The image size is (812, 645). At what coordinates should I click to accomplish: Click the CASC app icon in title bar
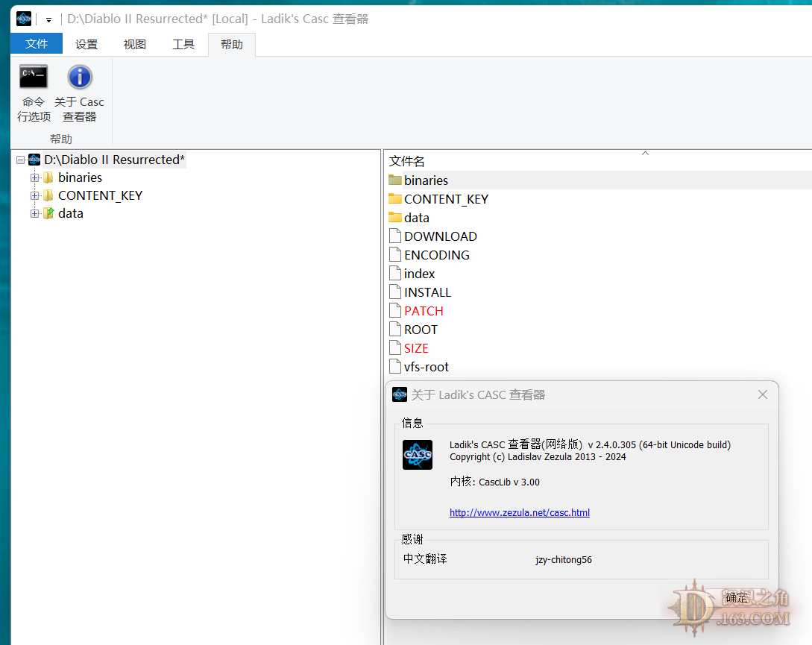tap(24, 19)
